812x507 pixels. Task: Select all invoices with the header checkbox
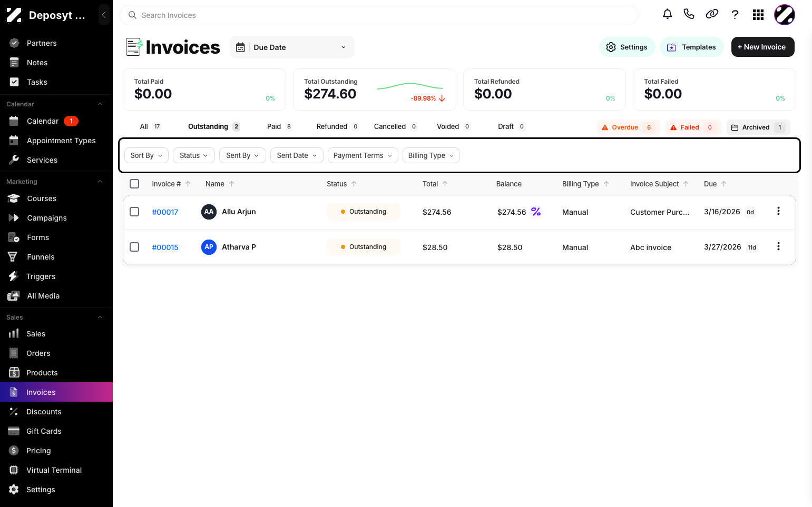134,184
